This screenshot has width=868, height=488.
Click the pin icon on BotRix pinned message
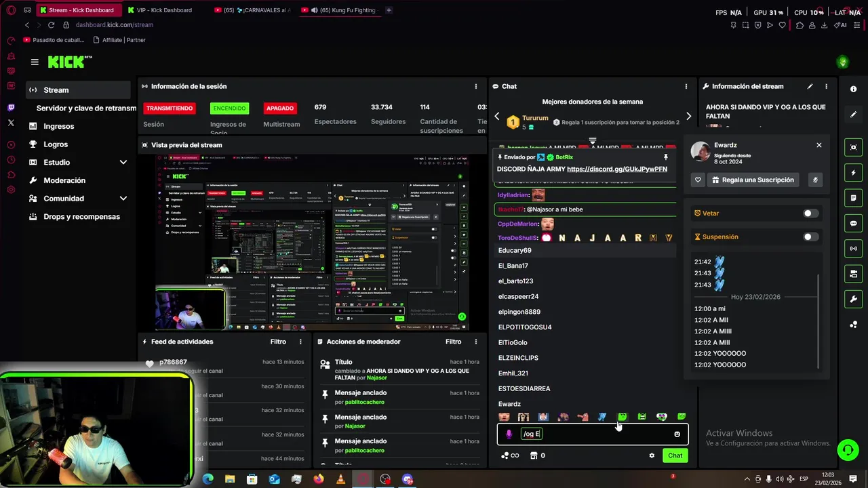(x=665, y=157)
